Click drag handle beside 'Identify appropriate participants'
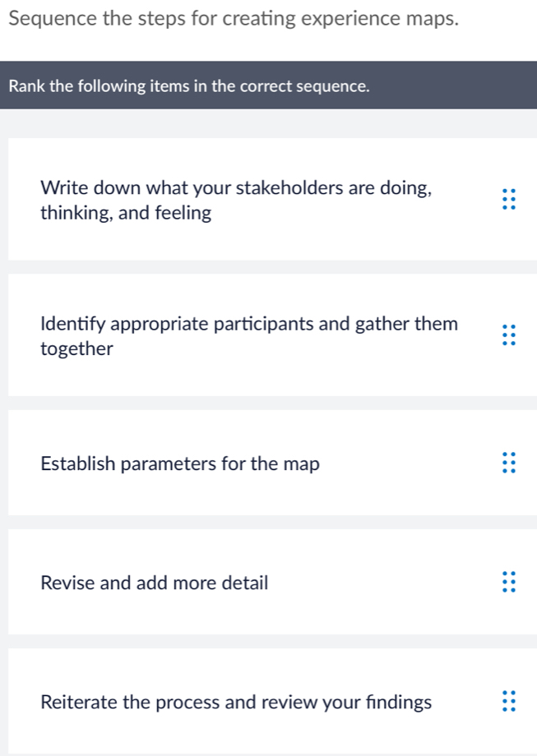 tap(509, 336)
